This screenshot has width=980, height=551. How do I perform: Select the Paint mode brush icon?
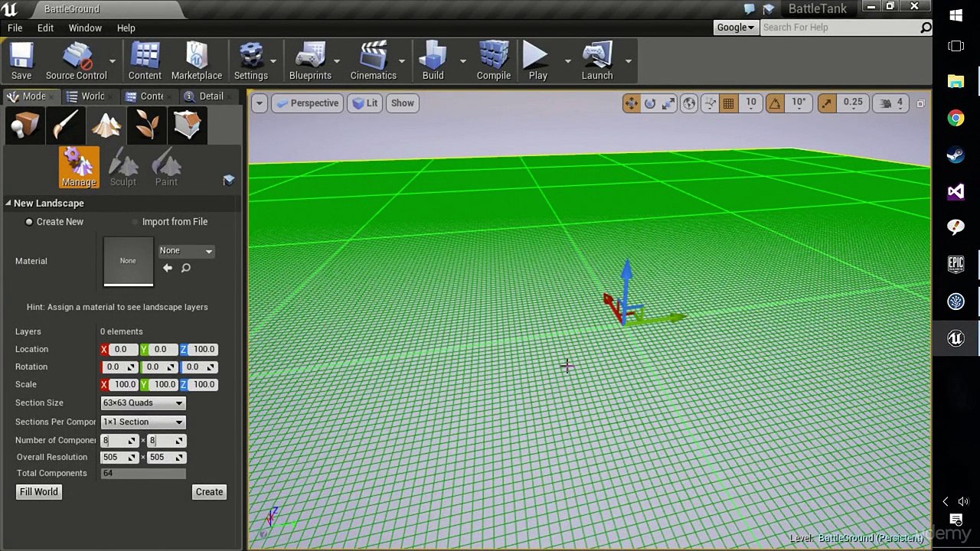(x=66, y=124)
